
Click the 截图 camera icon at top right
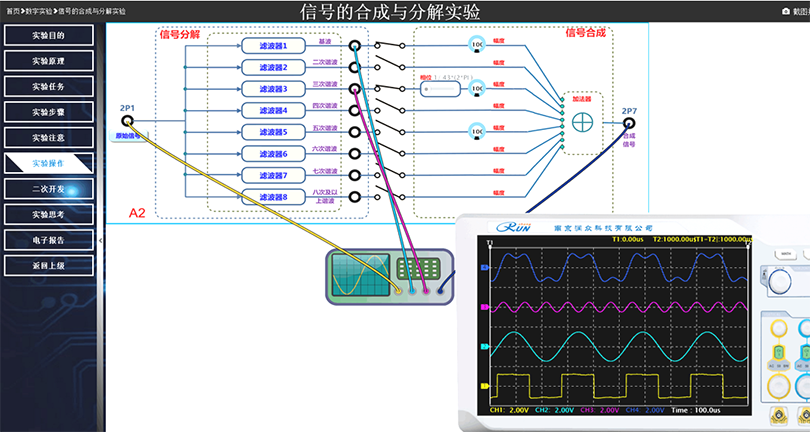pyautogui.click(x=785, y=11)
